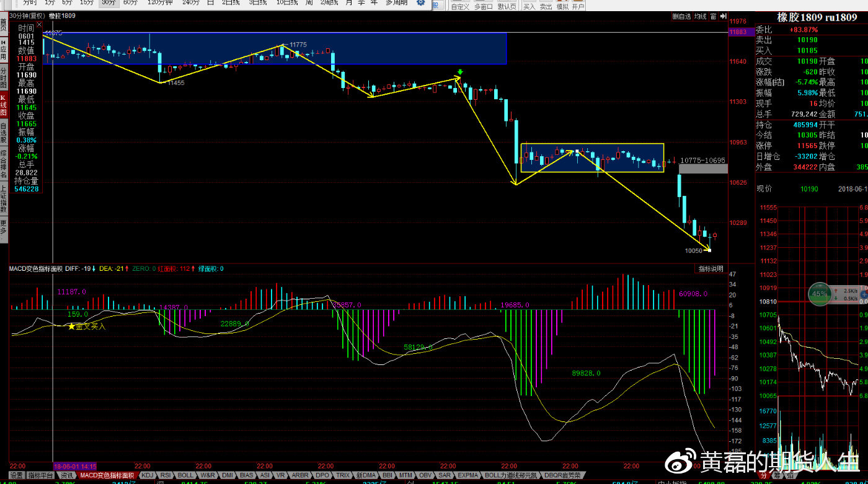The image size is (868, 484).
Task: Click the 开户 toolbar button
Action: pyautogui.click(x=578, y=6)
